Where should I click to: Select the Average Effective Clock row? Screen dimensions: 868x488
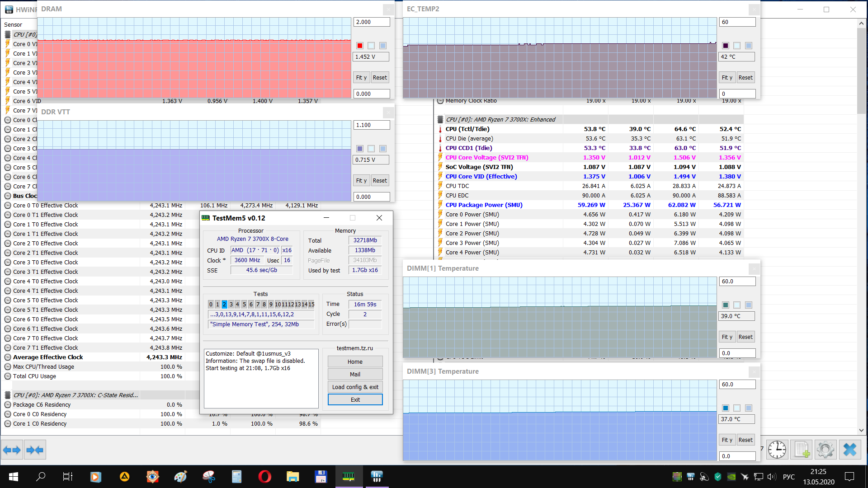point(48,357)
